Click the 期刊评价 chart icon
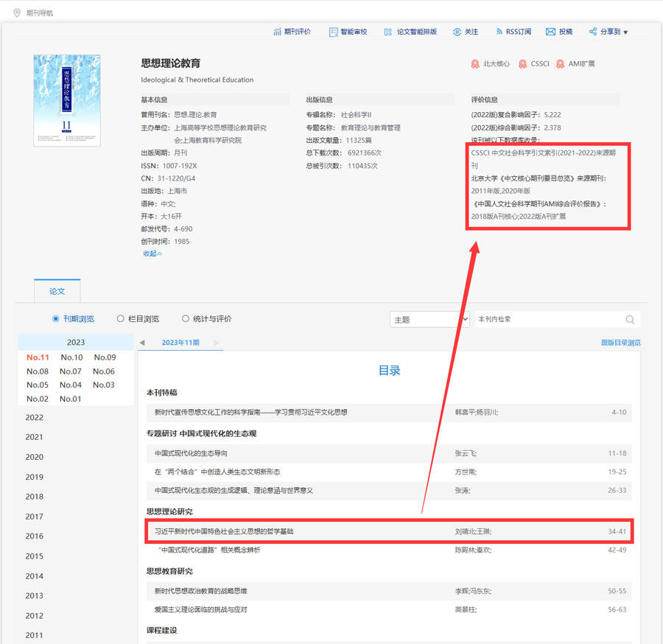Viewport: 663px width, 644px height. click(277, 32)
